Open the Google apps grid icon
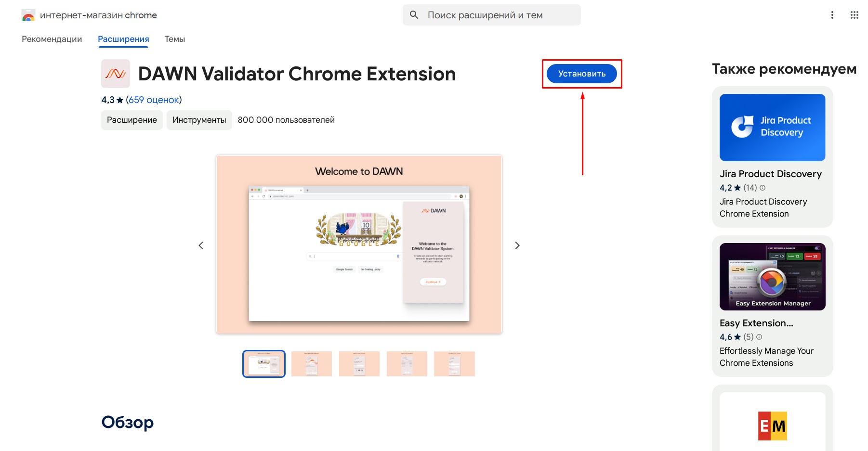This screenshot has height=451, width=868. coord(855,15)
